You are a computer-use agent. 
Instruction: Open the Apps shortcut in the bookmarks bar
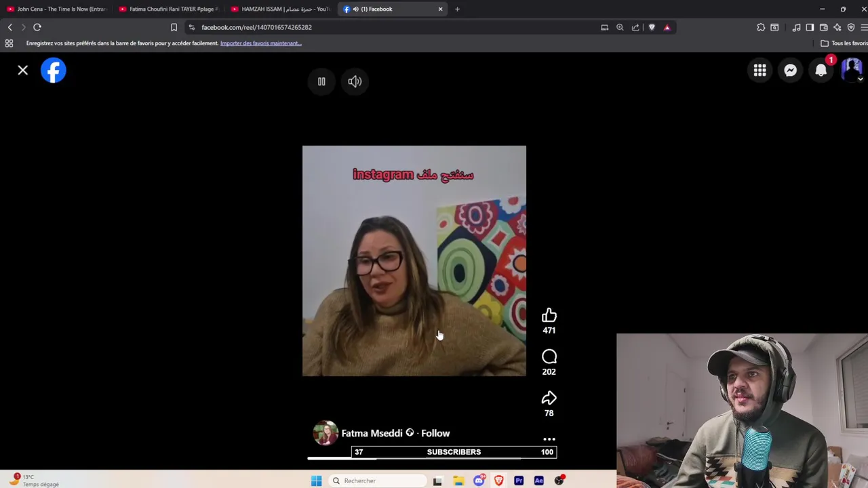[9, 43]
